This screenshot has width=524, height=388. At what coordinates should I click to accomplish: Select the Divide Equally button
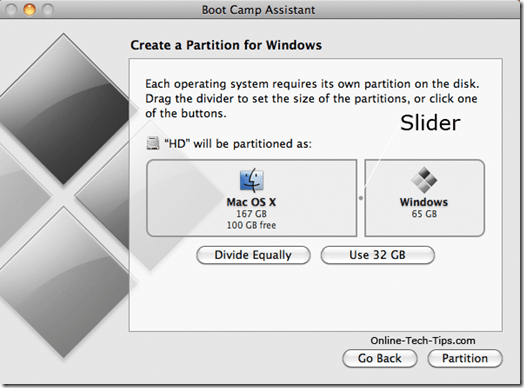[x=253, y=255]
